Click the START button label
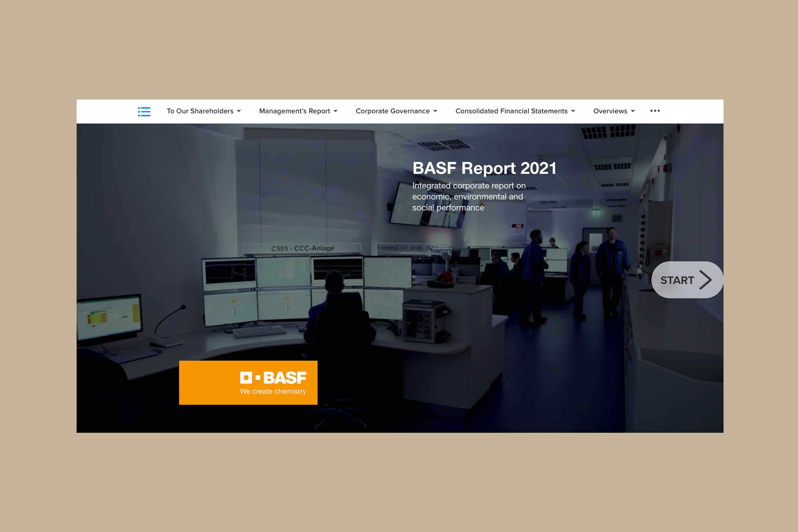The image size is (798, 532). 677,280
